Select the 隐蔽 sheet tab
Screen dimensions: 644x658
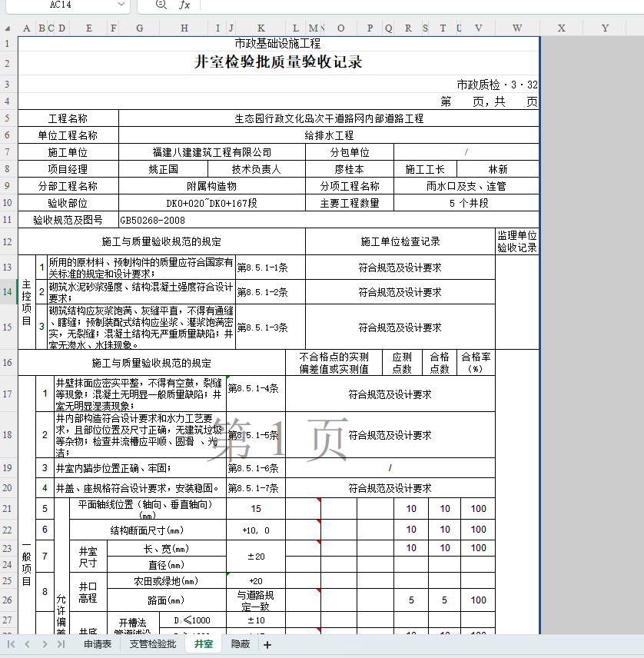[241, 644]
